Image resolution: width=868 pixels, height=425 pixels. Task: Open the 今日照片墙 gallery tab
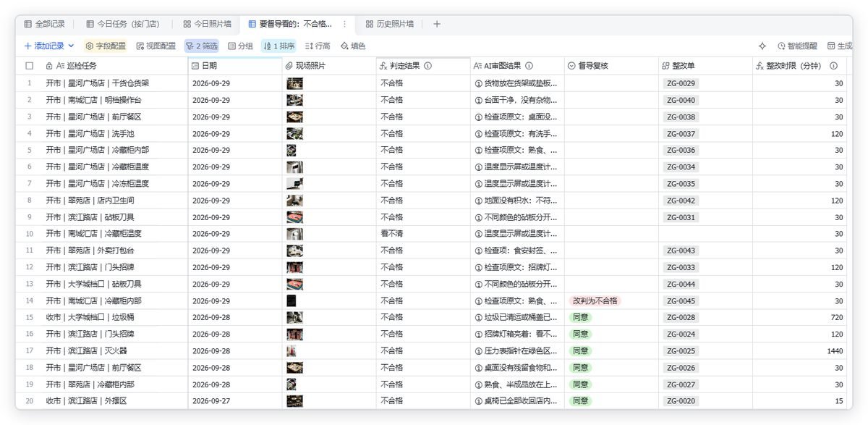pyautogui.click(x=208, y=24)
